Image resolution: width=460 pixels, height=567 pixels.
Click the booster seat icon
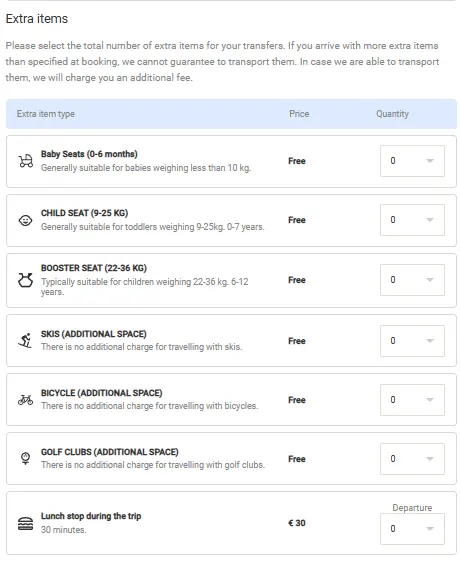[x=25, y=280]
